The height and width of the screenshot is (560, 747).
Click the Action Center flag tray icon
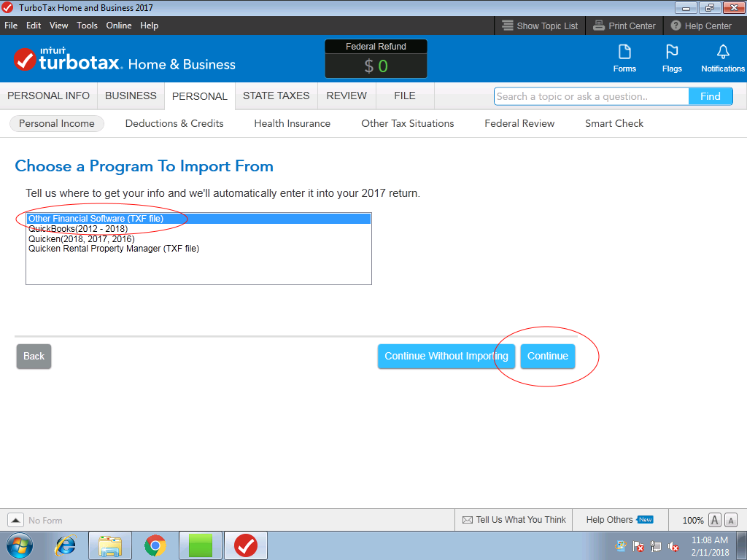pyautogui.click(x=638, y=547)
